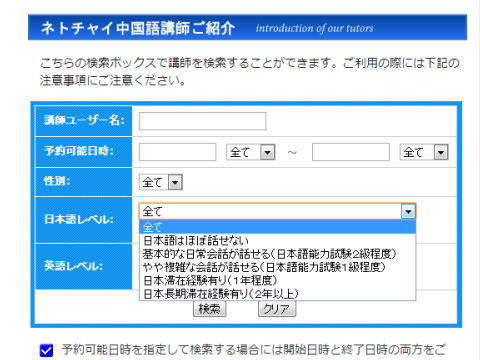
Task: Click the 予約可能日時: label
Action: tap(79, 151)
